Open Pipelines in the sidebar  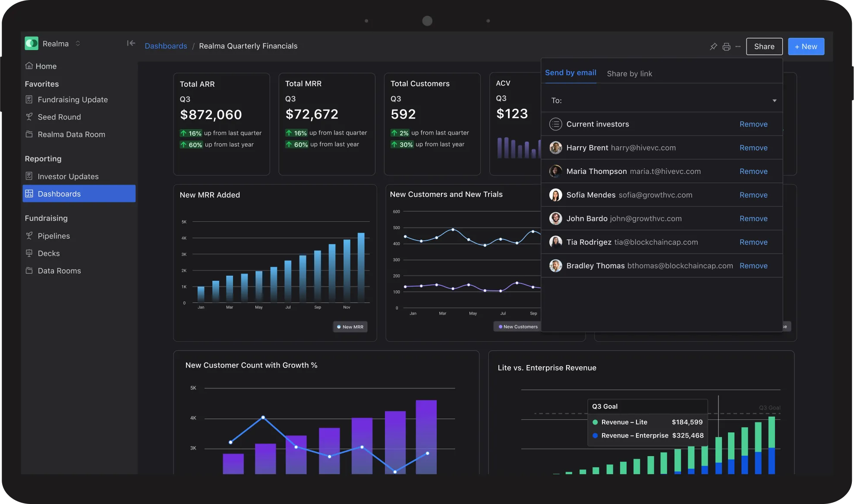pos(54,236)
